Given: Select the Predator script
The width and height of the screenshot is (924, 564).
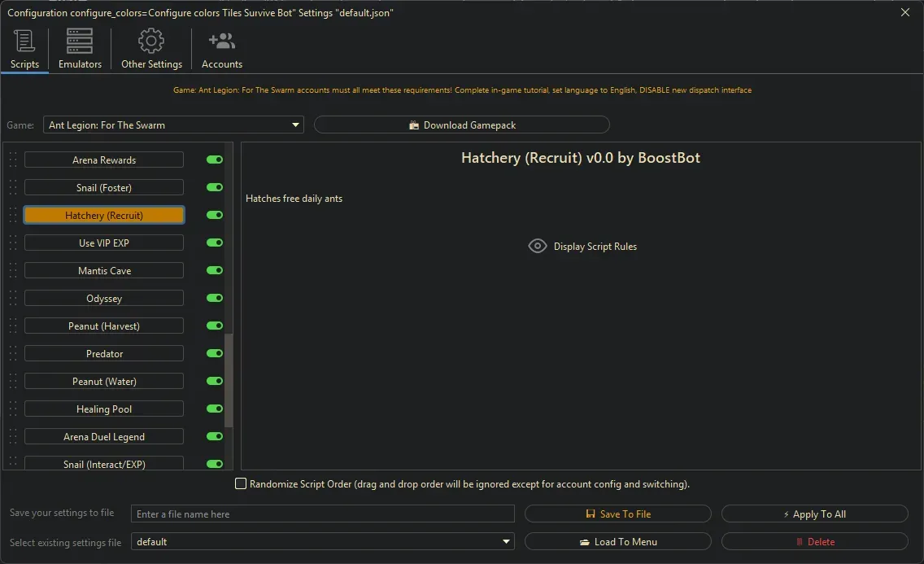Looking at the screenshot, I should point(104,353).
